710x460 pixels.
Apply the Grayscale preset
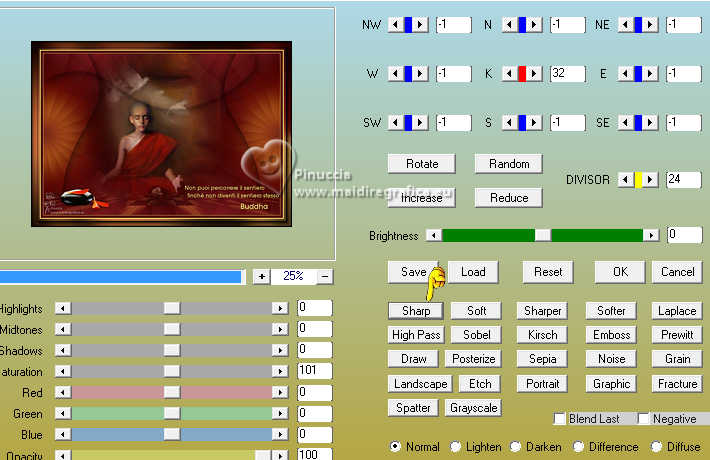(x=473, y=408)
